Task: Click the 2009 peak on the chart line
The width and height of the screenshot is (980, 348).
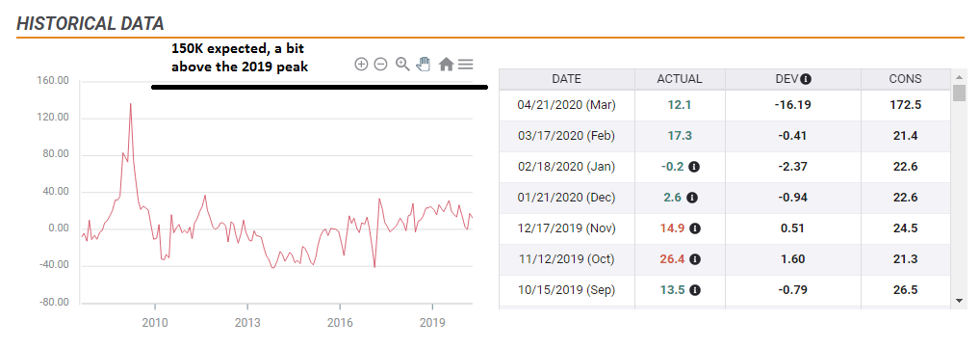Action: pos(130,104)
